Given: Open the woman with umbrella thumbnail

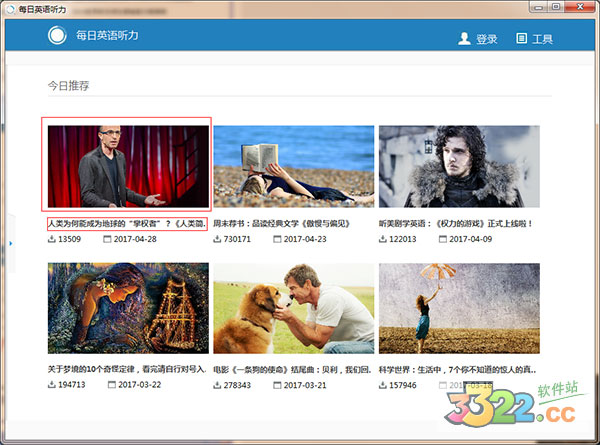Looking at the screenshot, I should pyautogui.click(x=459, y=308).
